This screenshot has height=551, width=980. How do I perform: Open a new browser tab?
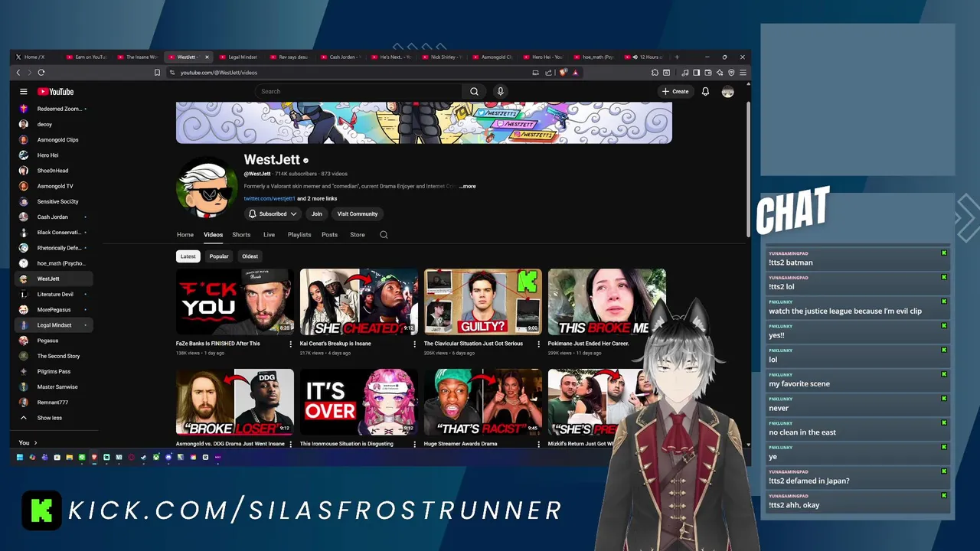(x=676, y=57)
